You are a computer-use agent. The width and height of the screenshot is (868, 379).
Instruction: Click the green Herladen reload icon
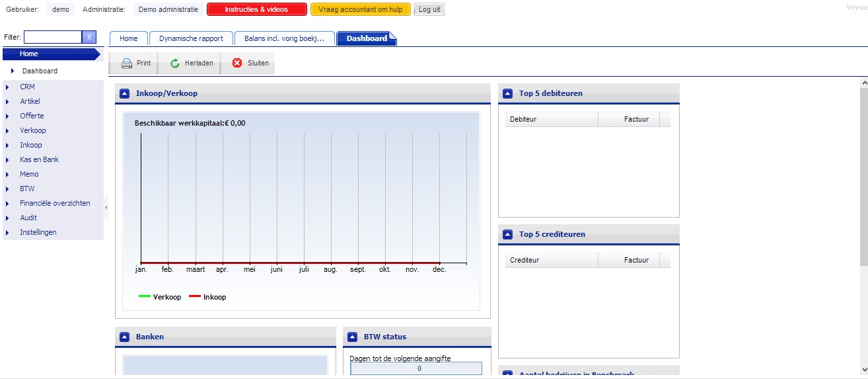pyautogui.click(x=175, y=63)
